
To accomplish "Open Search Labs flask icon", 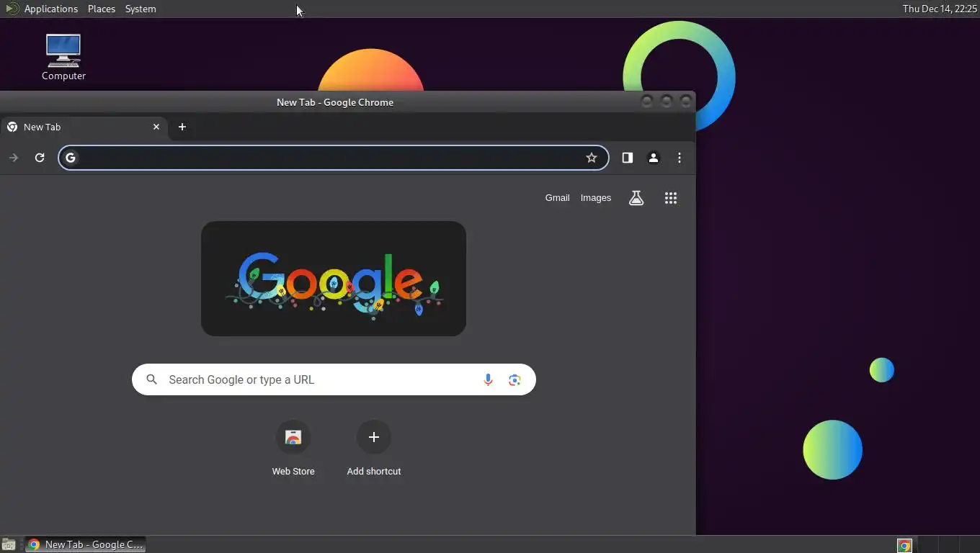I will pyautogui.click(x=636, y=198).
